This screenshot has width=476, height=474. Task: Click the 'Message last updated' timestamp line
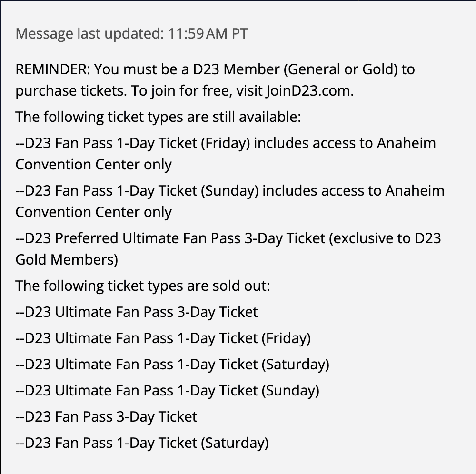[x=131, y=33]
